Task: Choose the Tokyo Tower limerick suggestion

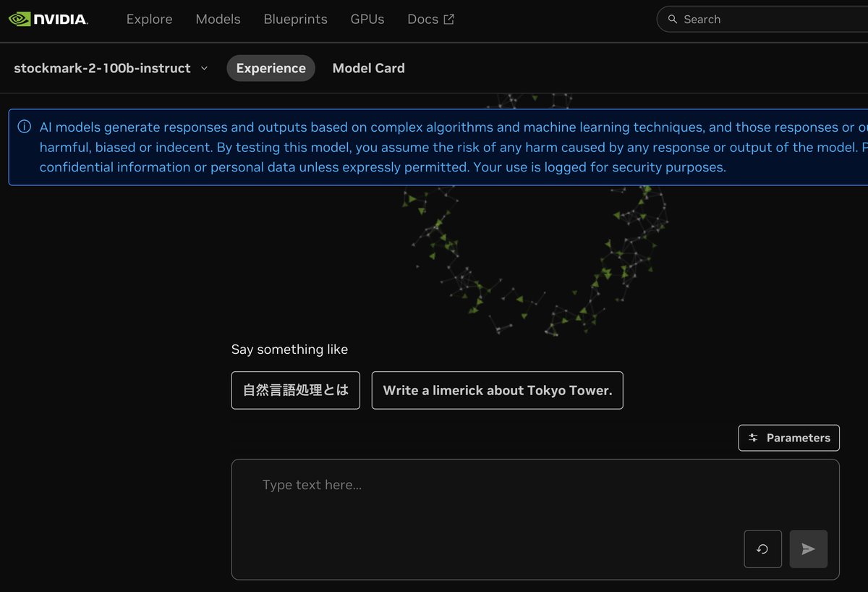Action: point(497,390)
